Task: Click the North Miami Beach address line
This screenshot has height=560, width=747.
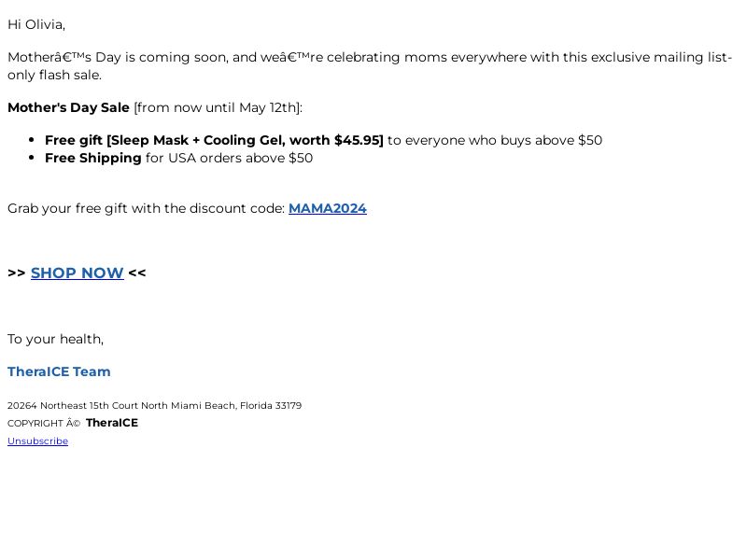Action: click(154, 406)
